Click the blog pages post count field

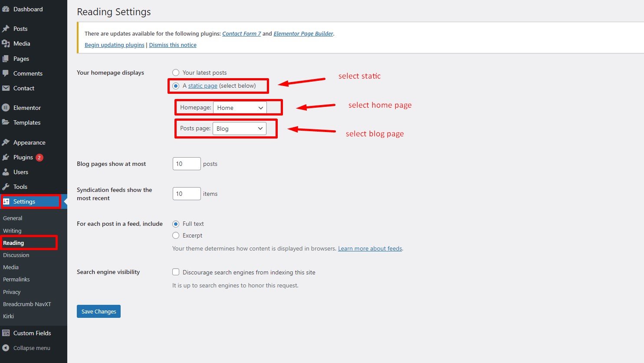pyautogui.click(x=187, y=164)
